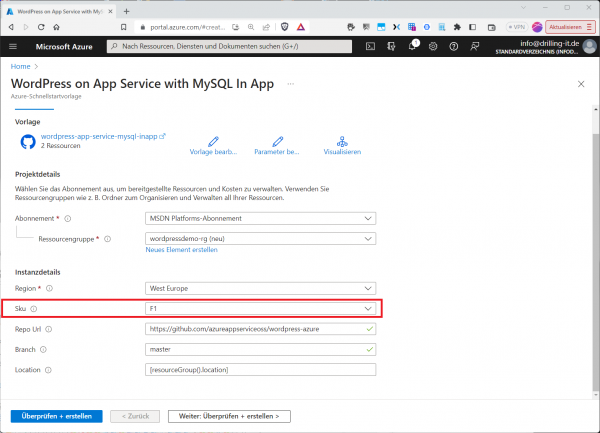
Task: Focus the Location input field
Action: 261,370
